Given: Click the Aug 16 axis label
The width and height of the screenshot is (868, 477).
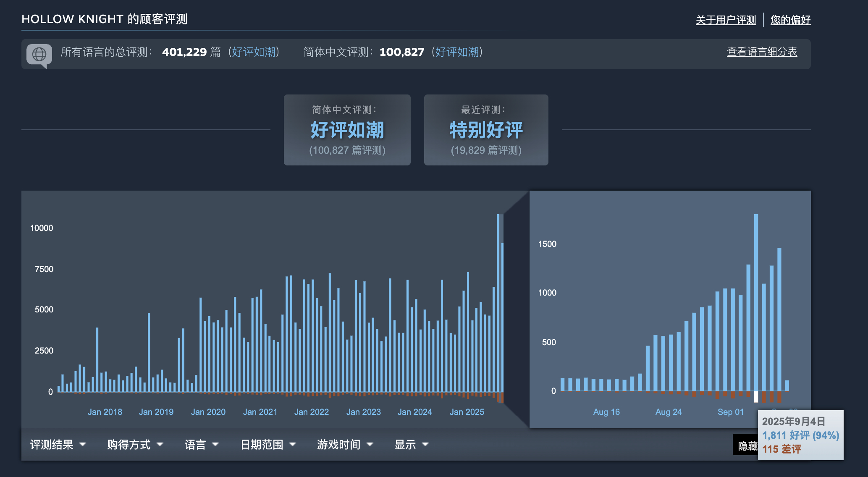Looking at the screenshot, I should [x=606, y=412].
